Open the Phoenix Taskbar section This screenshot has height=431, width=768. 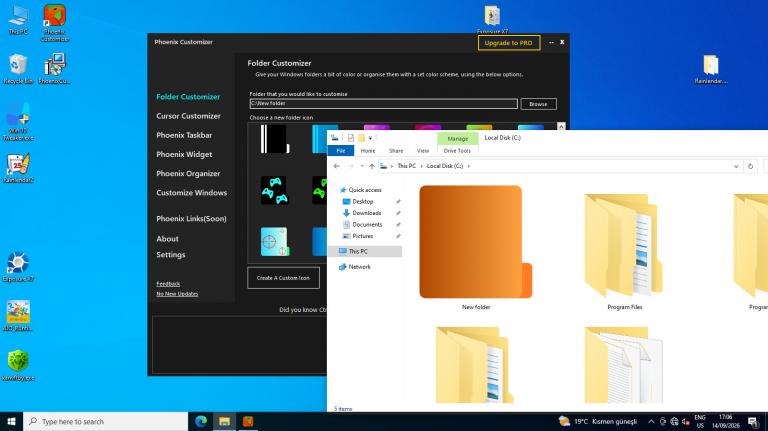click(x=184, y=135)
